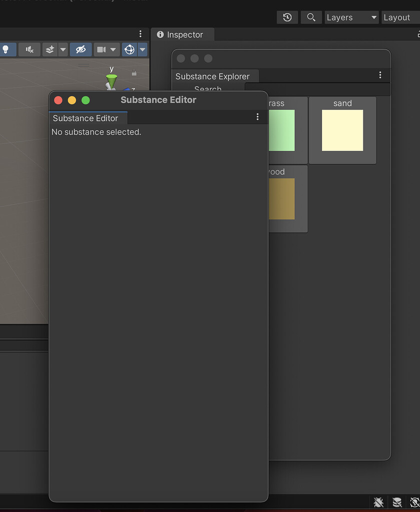Image resolution: width=420 pixels, height=512 pixels.
Task: Toggle hidden objects visibility in scene view
Action: coord(81,49)
